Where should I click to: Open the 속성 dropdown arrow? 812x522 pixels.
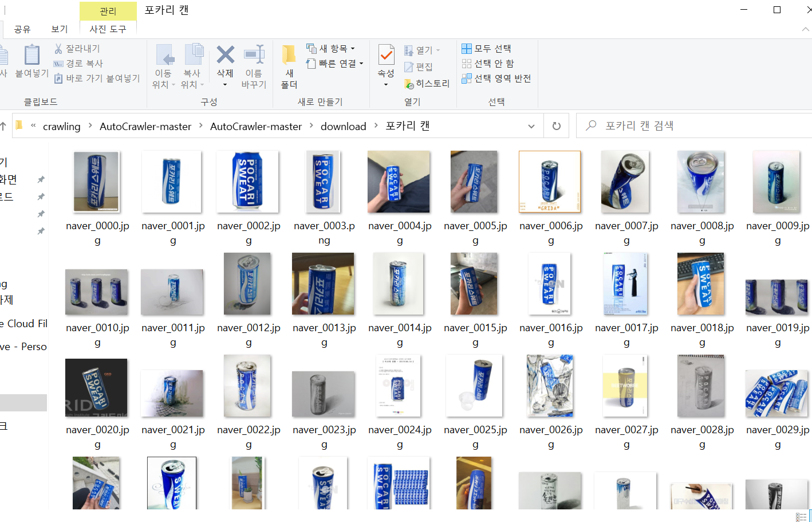point(386,85)
